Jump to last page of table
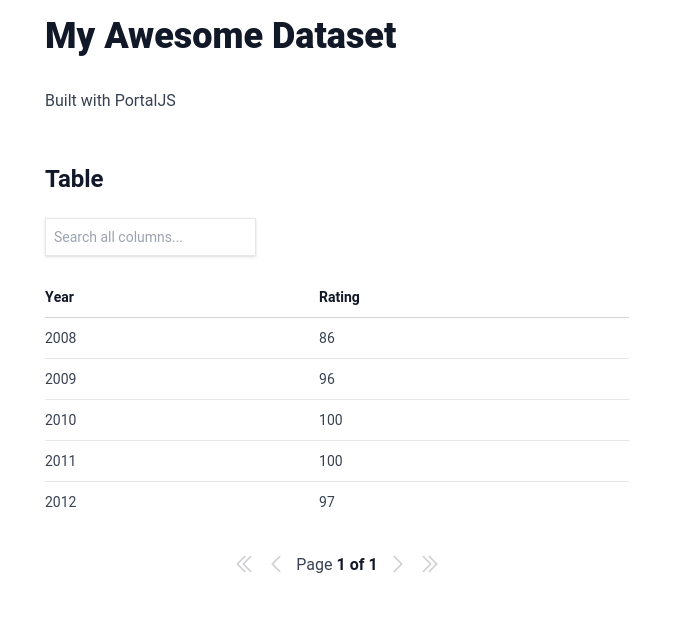This screenshot has width=689, height=618. 430,564
